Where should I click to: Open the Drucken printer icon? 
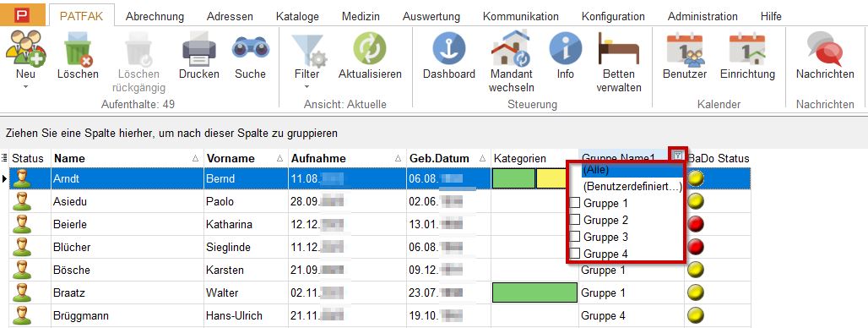pos(198,49)
